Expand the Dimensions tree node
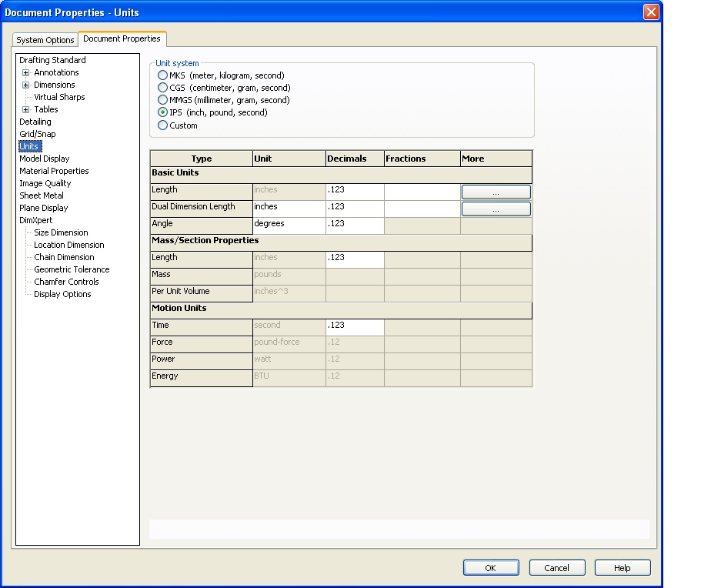The image size is (711, 588). [26, 85]
